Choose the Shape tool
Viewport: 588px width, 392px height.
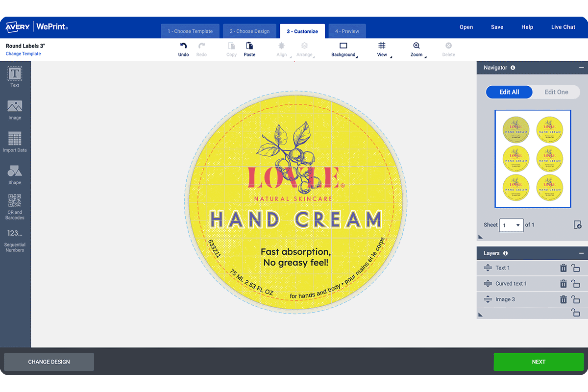coord(15,174)
